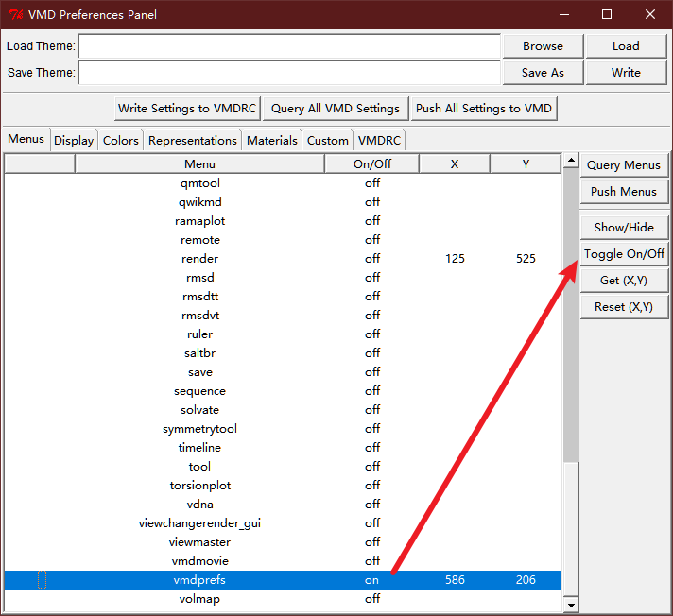This screenshot has width=673, height=616.
Task: Click the Write theme button
Action: 626,73
